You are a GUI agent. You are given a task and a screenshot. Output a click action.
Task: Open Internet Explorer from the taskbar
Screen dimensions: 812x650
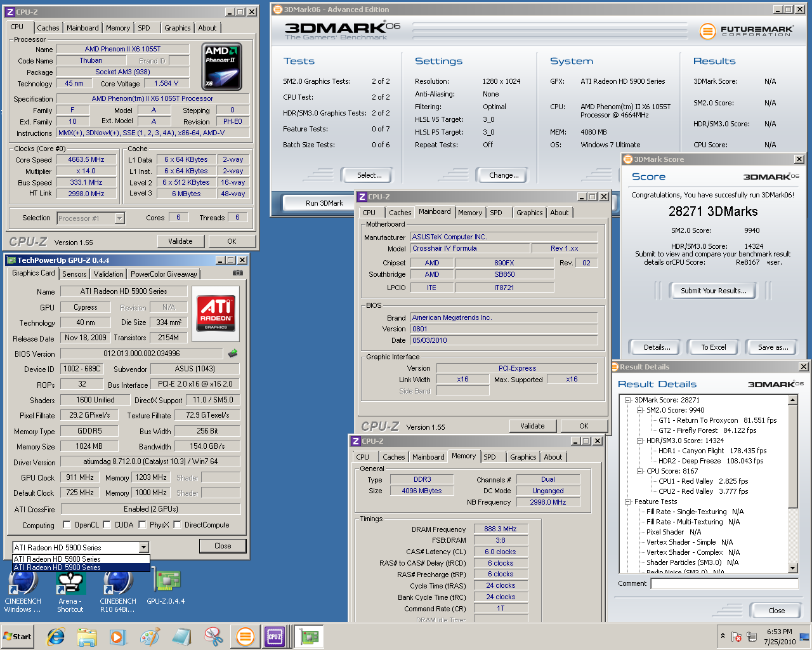point(56,637)
